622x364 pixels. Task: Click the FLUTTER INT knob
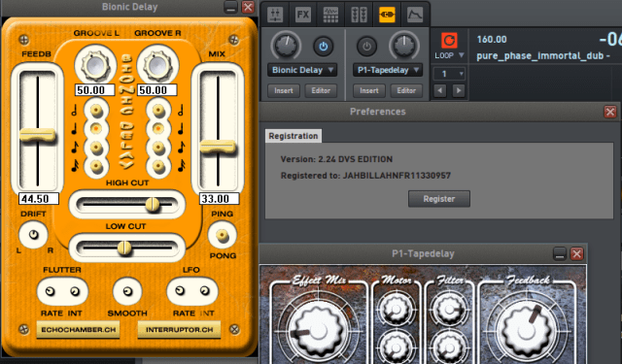point(75,291)
